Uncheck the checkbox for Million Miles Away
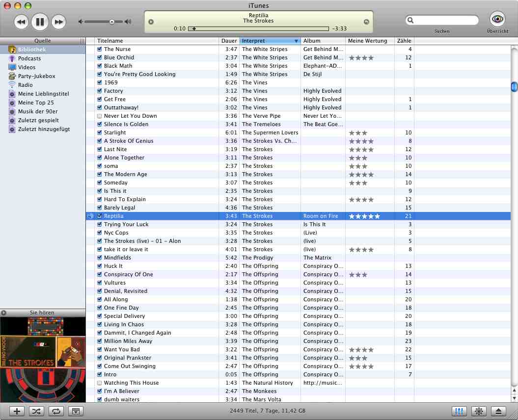 (x=100, y=341)
